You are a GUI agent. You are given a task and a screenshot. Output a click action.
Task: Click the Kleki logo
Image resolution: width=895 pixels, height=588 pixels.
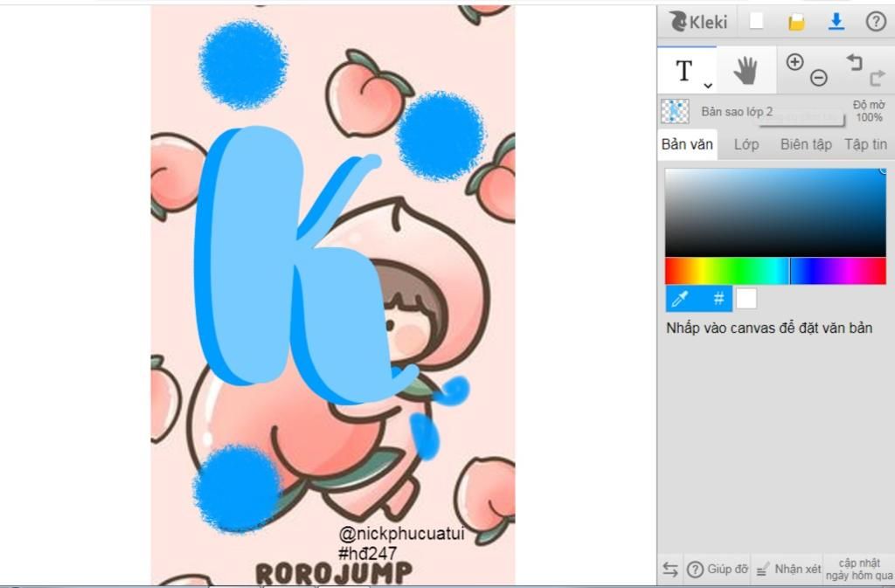coord(698,22)
